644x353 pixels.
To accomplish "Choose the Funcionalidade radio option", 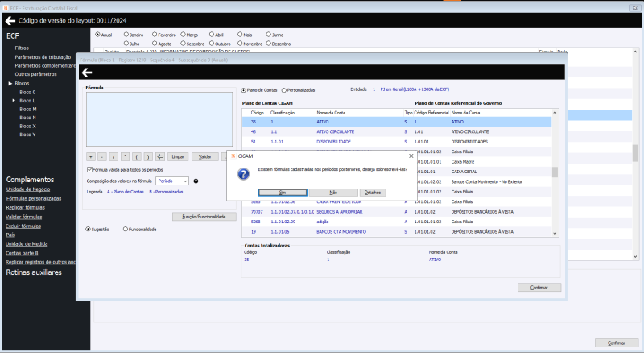I will point(126,229).
